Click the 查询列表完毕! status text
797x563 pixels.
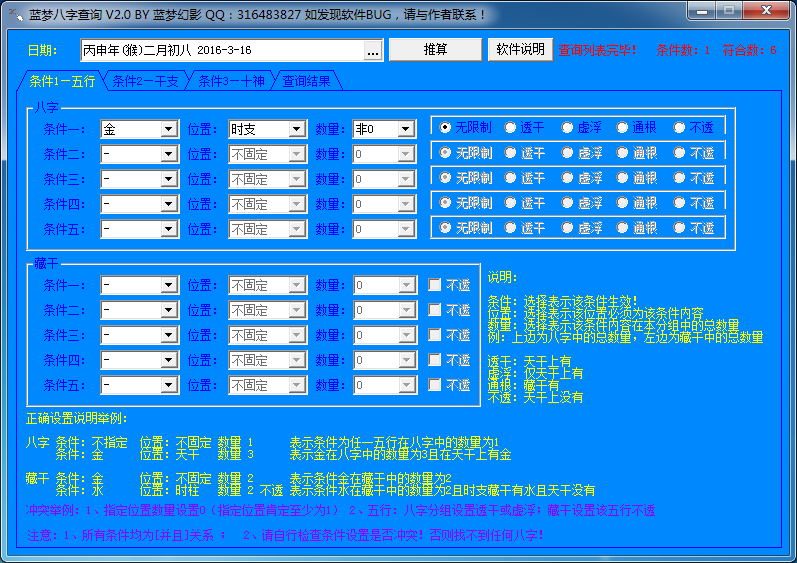pos(597,50)
